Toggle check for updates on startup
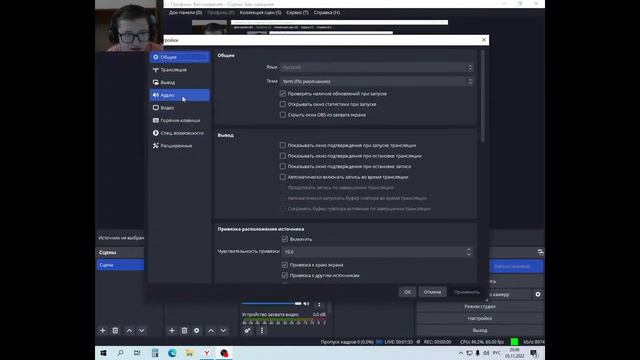The width and height of the screenshot is (640, 360). [283, 93]
